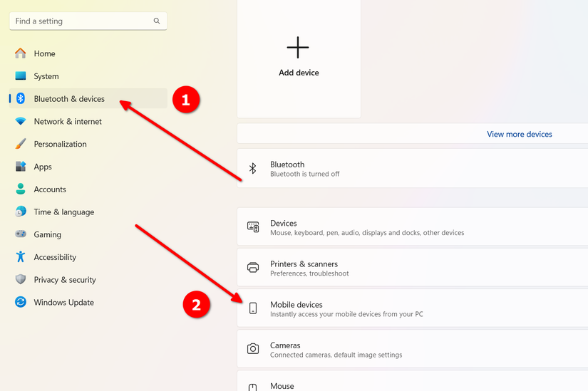Focus the Find a setting search box
Viewport: 588px width, 391px height.
(88, 21)
